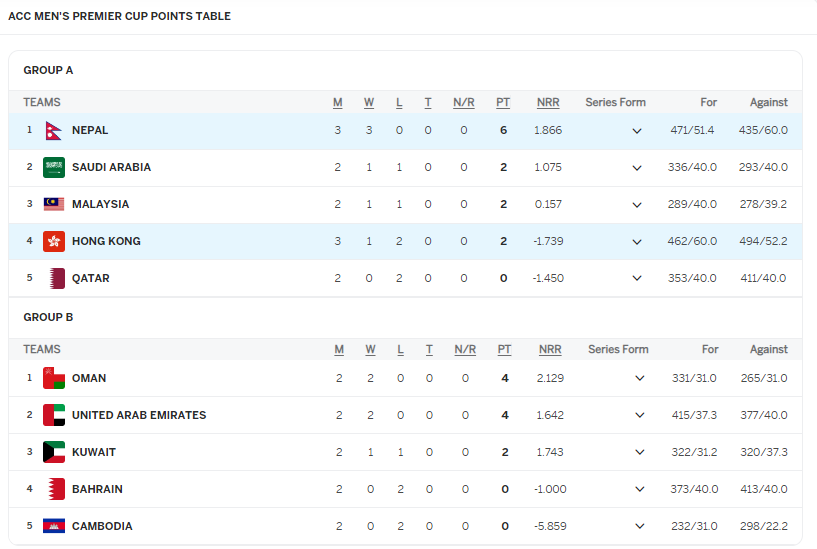This screenshot has width=817, height=549.
Task: Select the United Arab Emirates team name
Action: tap(139, 415)
